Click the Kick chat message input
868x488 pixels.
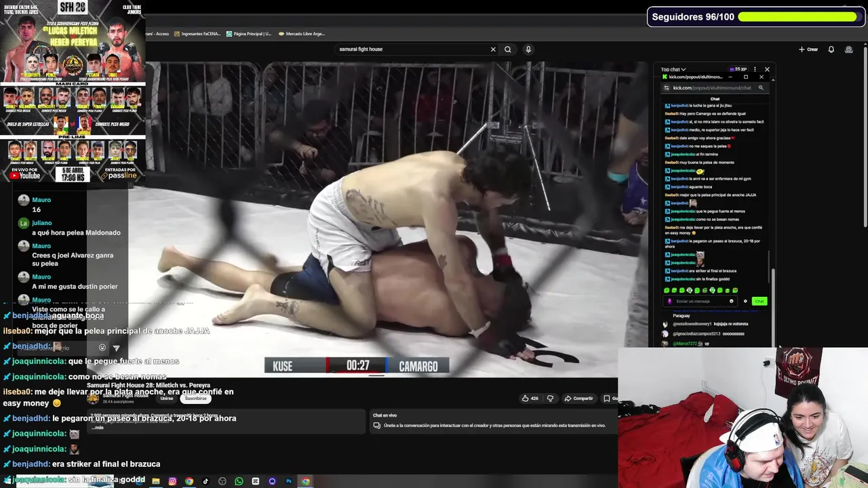701,301
